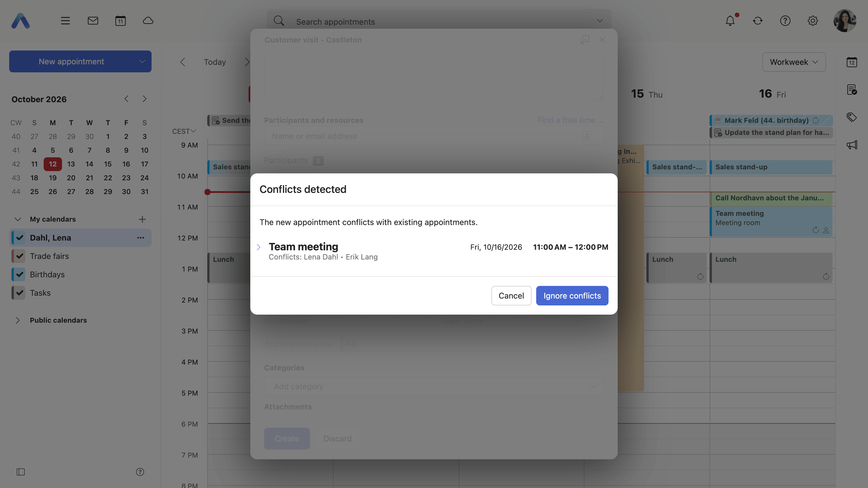Open announcements megaphone icon

852,145
